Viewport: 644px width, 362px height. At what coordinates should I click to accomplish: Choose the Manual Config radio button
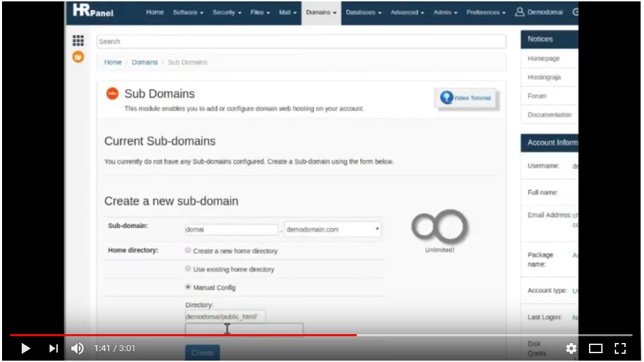(x=188, y=287)
